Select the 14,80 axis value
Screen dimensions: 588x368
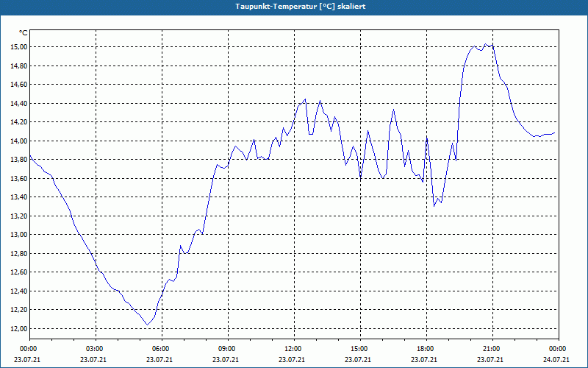[x=20, y=66]
